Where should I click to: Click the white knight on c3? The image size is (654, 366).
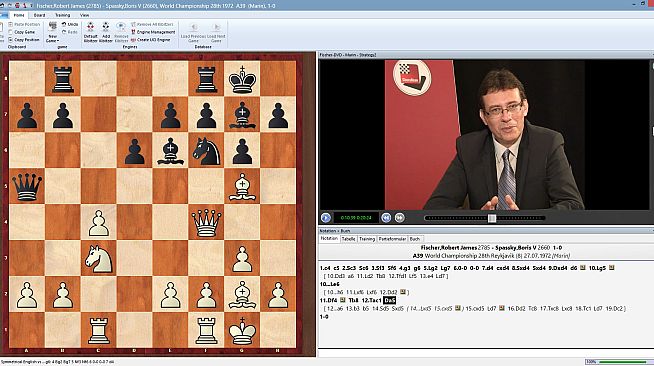(x=98, y=258)
